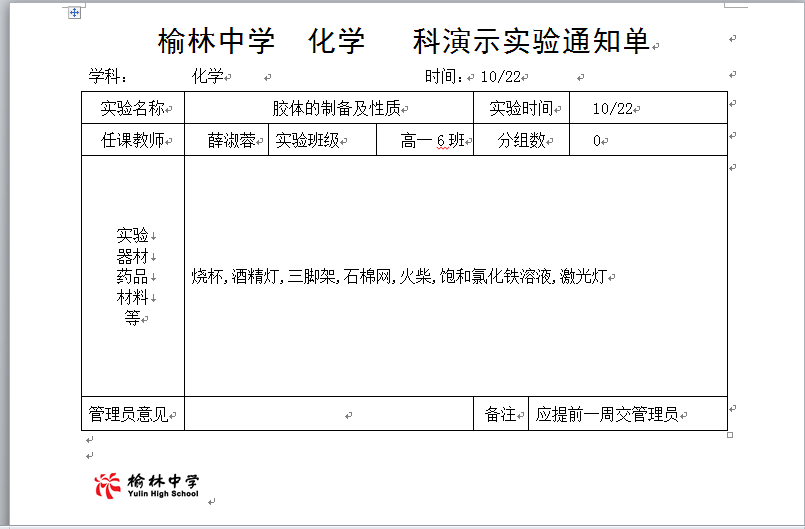Click the empty cell beside 管理员意见
805x529 pixels.
click(329, 414)
